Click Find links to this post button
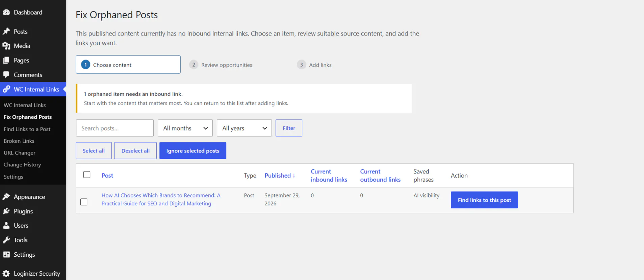 (x=484, y=200)
